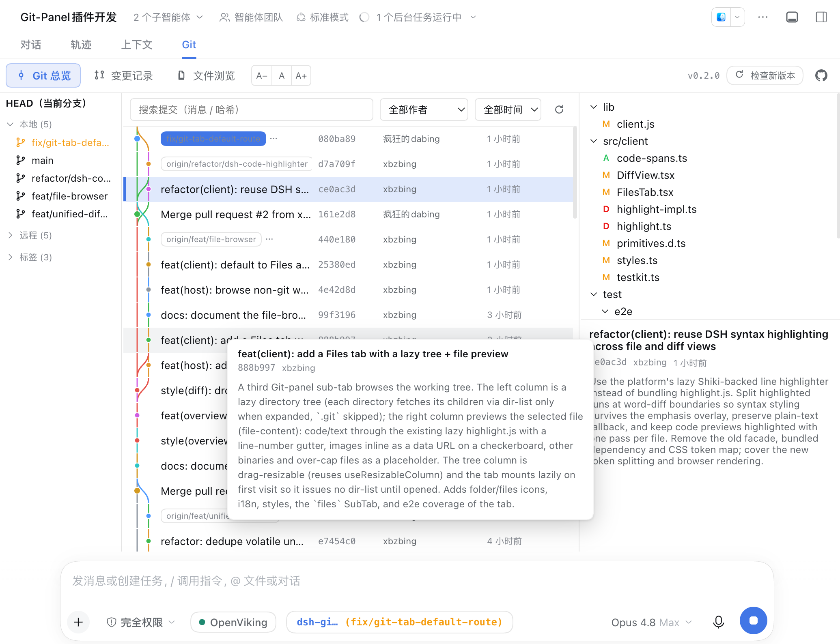
Task: Click branch icon for feat/file-browser
Action: 20,196
